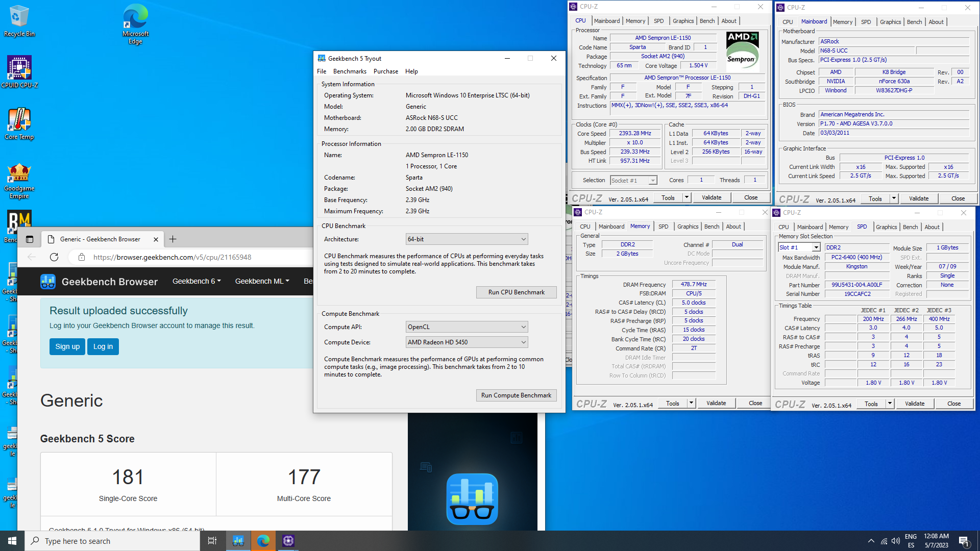This screenshot has width=980, height=551.
Task: Open Tools button in CPU-Z Memory window
Action: tap(672, 403)
